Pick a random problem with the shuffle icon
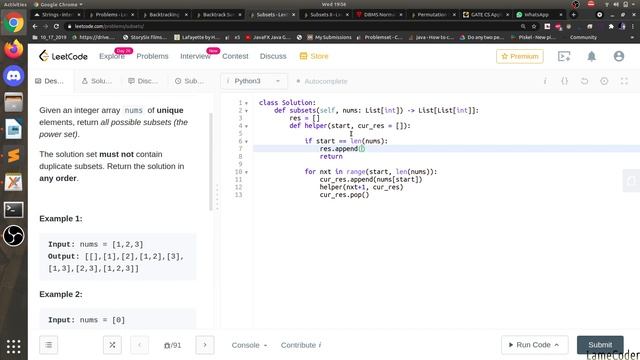 click(112, 345)
